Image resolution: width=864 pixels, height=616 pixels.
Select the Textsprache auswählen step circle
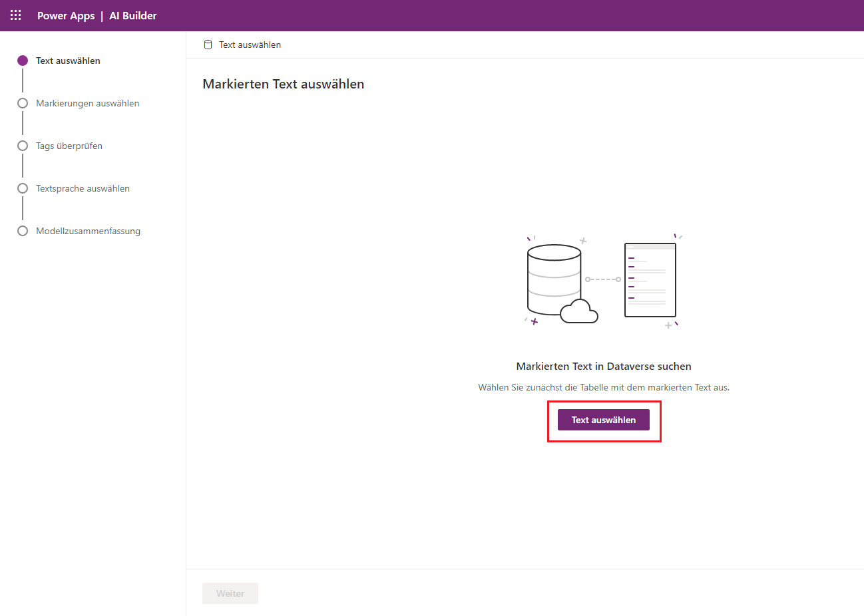point(23,188)
